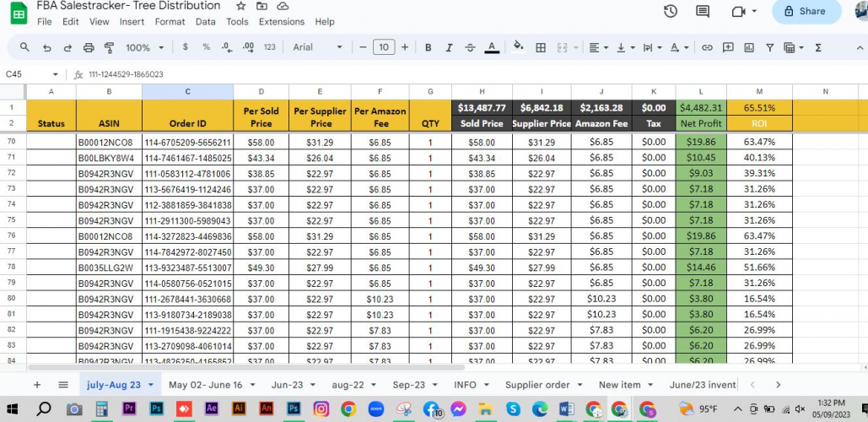This screenshot has width=868, height=422.
Task: Open version history clock icon
Action: pyautogui.click(x=671, y=11)
